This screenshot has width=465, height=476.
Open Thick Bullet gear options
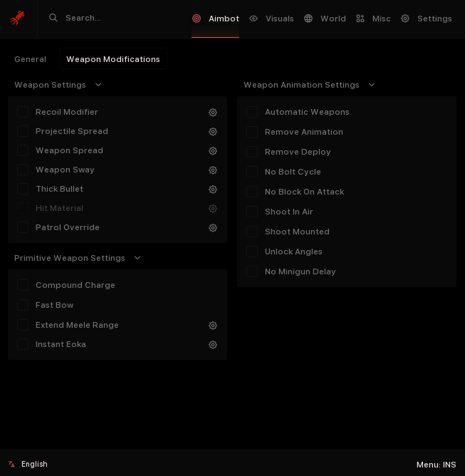pyautogui.click(x=212, y=190)
